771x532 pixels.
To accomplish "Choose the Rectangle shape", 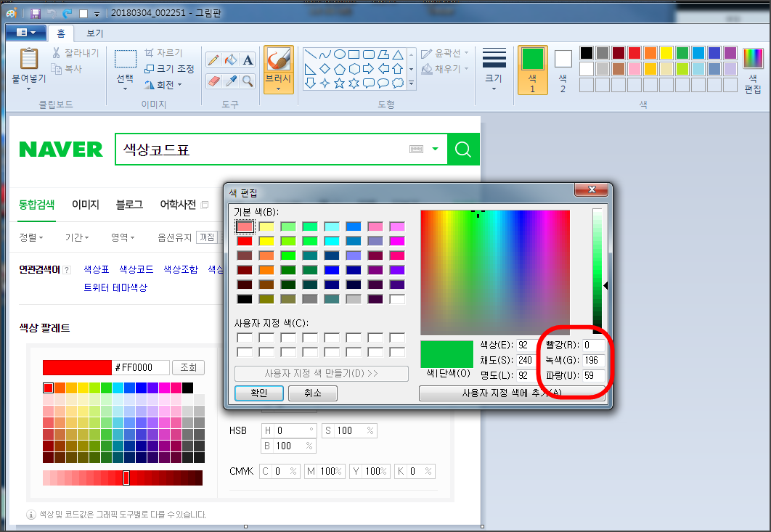I will pos(354,54).
